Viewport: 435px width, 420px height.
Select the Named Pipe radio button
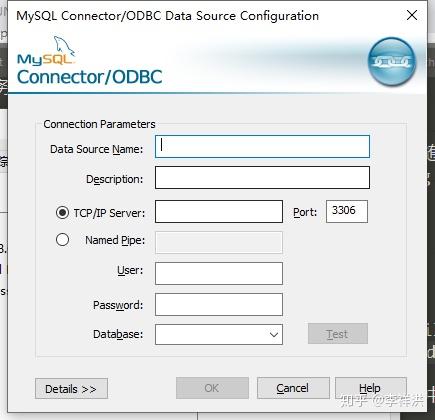coord(62,240)
